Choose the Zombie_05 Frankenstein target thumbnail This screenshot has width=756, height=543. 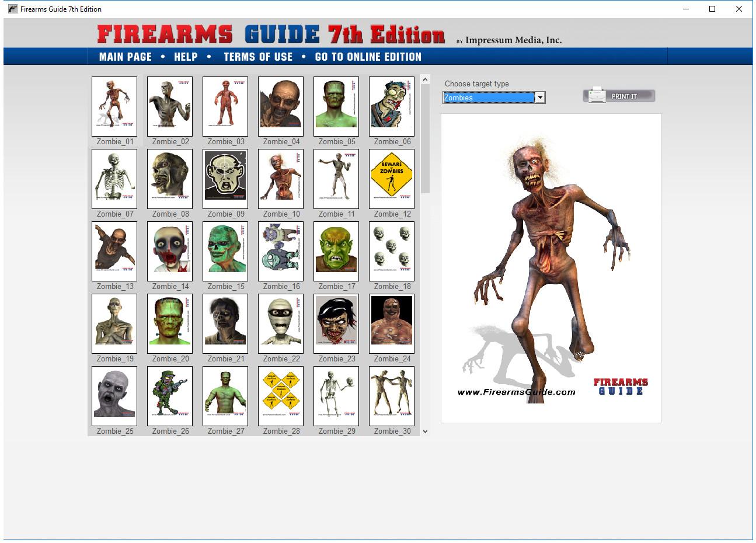(x=336, y=106)
